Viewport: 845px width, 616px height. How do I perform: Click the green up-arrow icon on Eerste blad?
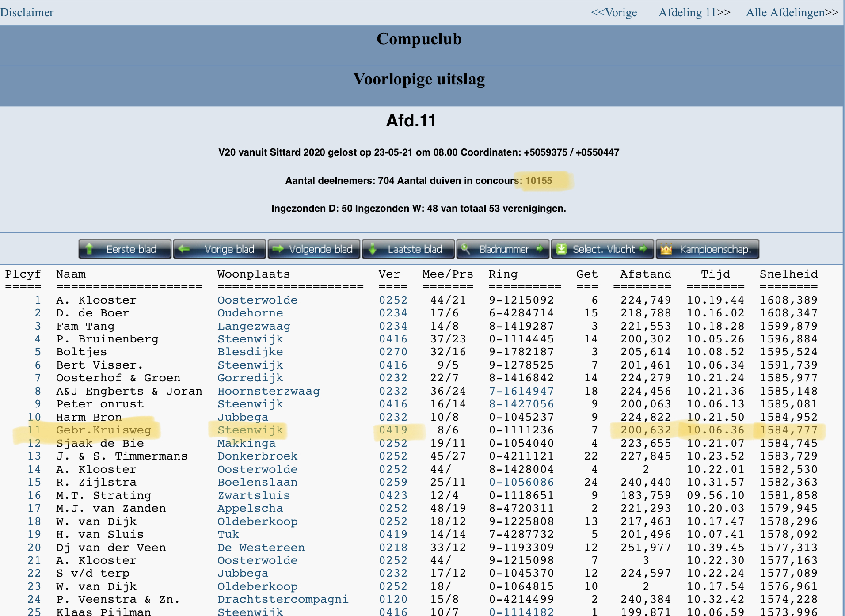(x=89, y=249)
